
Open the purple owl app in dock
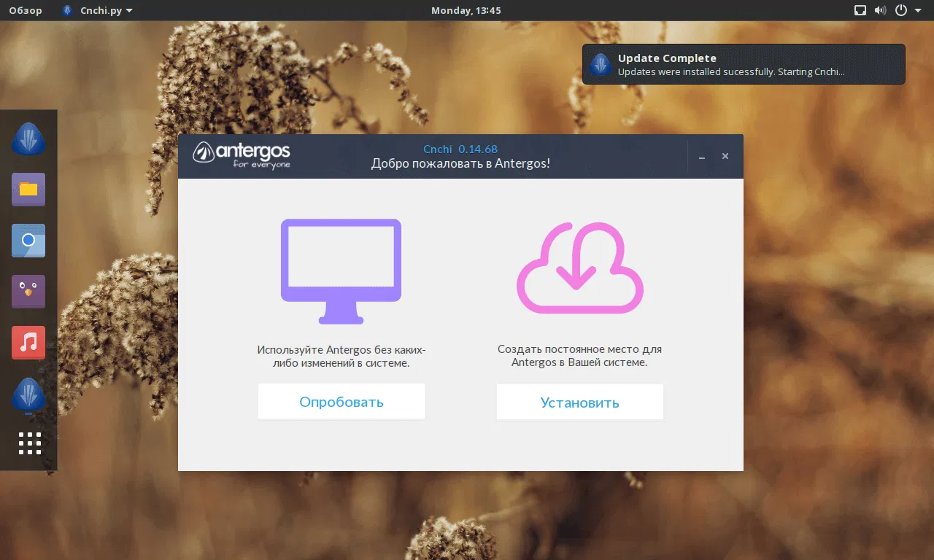[x=28, y=292]
